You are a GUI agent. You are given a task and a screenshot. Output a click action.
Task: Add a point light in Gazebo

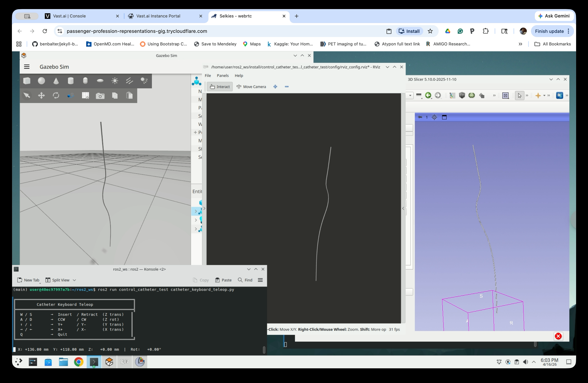click(x=115, y=81)
